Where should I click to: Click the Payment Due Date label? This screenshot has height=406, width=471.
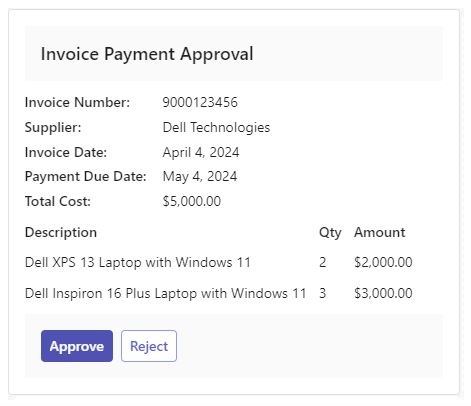click(86, 176)
